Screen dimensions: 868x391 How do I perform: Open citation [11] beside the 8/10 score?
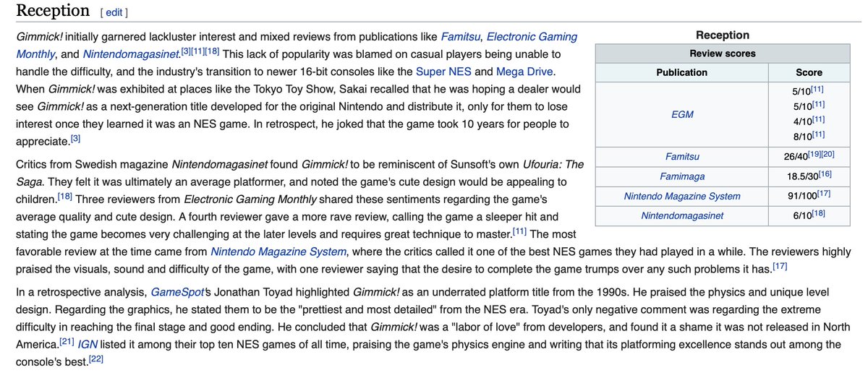[817, 134]
